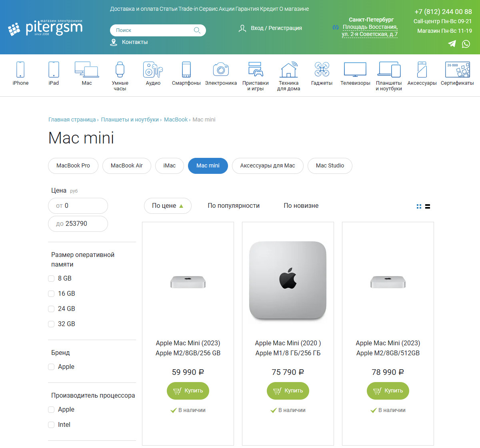Open the Гаджеты drone icon
The width and height of the screenshot is (480, 448).
(x=322, y=70)
